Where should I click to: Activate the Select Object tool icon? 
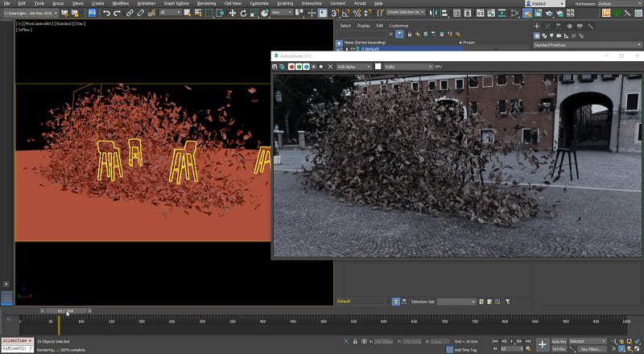[188, 13]
